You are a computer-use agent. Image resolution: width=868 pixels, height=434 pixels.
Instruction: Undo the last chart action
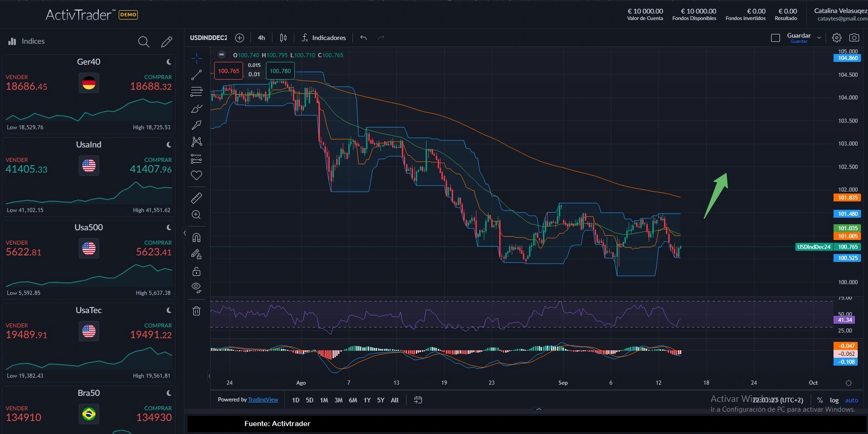[364, 38]
